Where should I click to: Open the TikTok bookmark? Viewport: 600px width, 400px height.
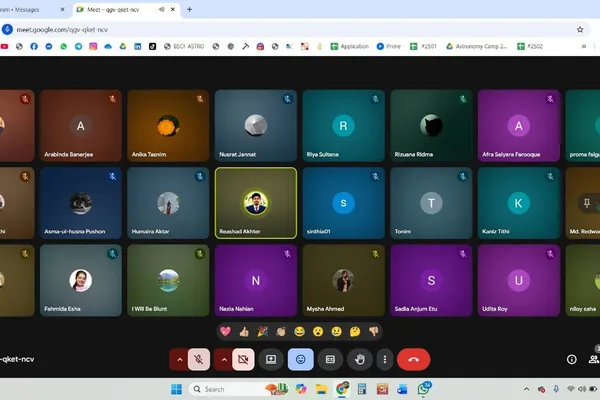pos(152,46)
